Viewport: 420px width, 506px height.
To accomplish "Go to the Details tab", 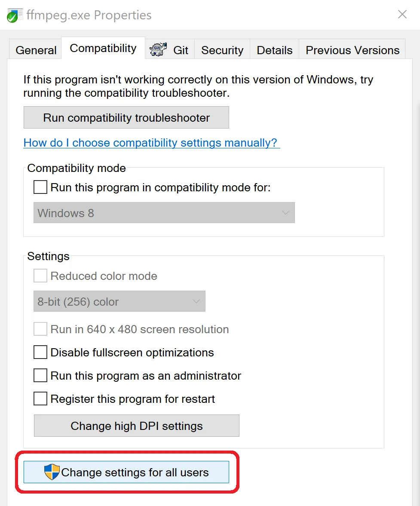I will click(x=274, y=50).
